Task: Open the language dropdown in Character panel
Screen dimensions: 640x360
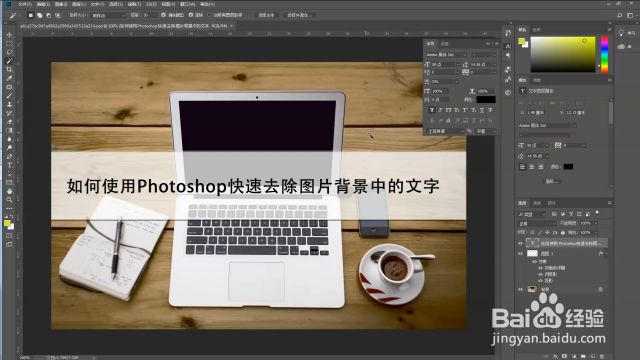Action: click(x=446, y=131)
